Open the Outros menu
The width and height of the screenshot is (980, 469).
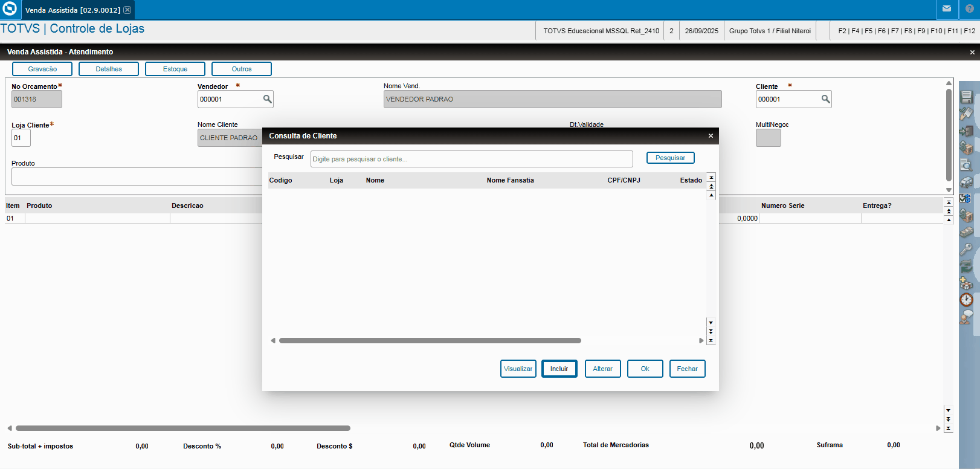tap(242, 69)
